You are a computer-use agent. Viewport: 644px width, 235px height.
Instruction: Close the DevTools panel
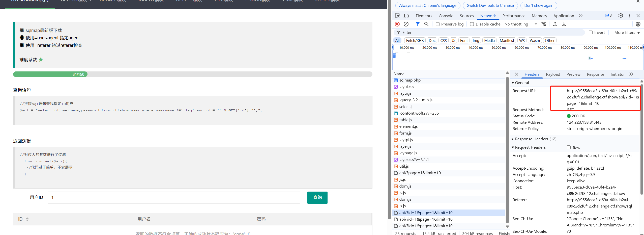tap(638, 16)
